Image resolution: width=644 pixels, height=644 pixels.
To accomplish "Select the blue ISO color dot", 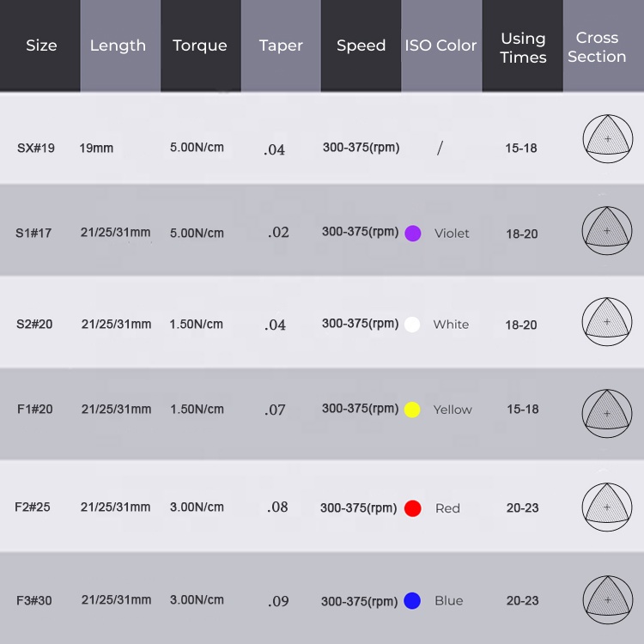I will coord(412,601).
